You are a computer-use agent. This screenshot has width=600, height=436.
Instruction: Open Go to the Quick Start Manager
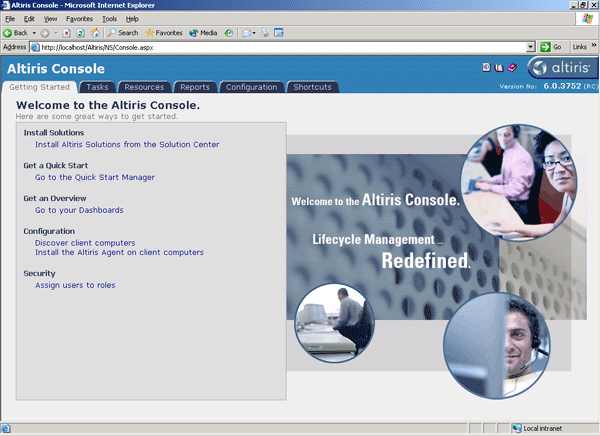(95, 177)
